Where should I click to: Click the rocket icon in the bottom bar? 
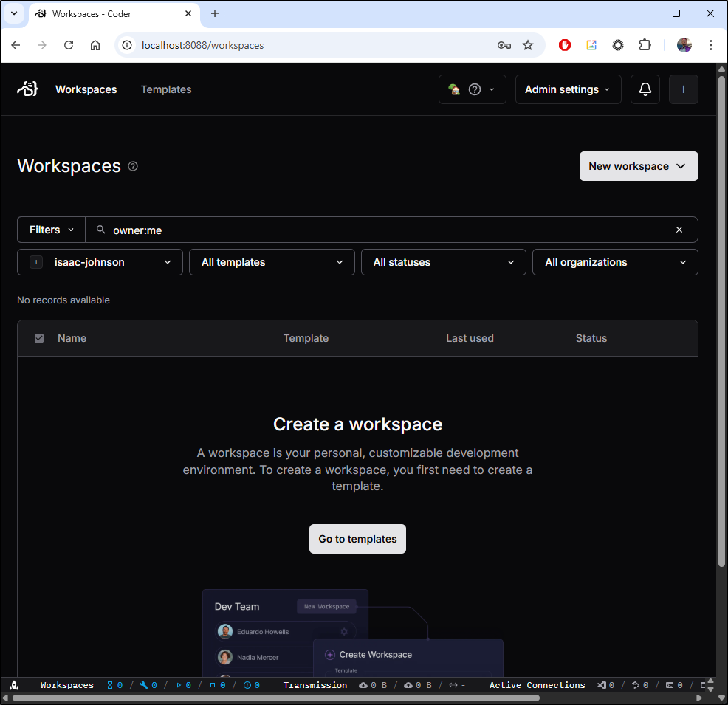[x=14, y=685]
